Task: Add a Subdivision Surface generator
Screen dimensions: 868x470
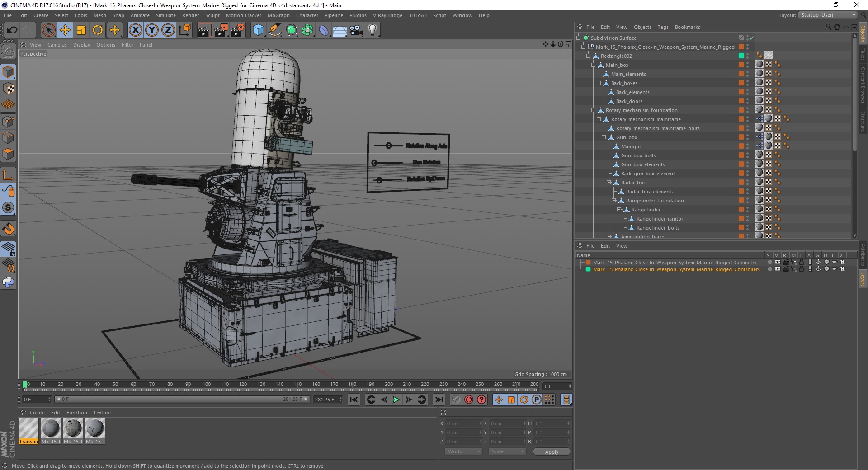Action: tap(291, 30)
